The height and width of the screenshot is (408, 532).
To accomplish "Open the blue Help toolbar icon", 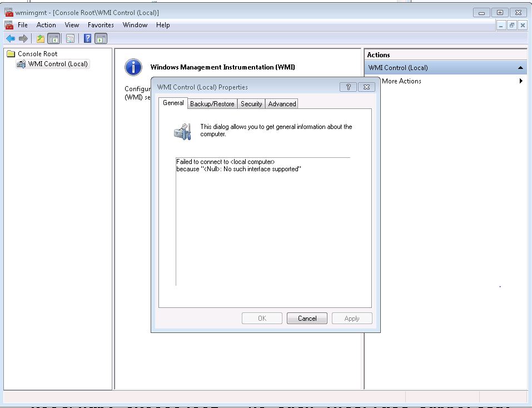I will pyautogui.click(x=87, y=39).
